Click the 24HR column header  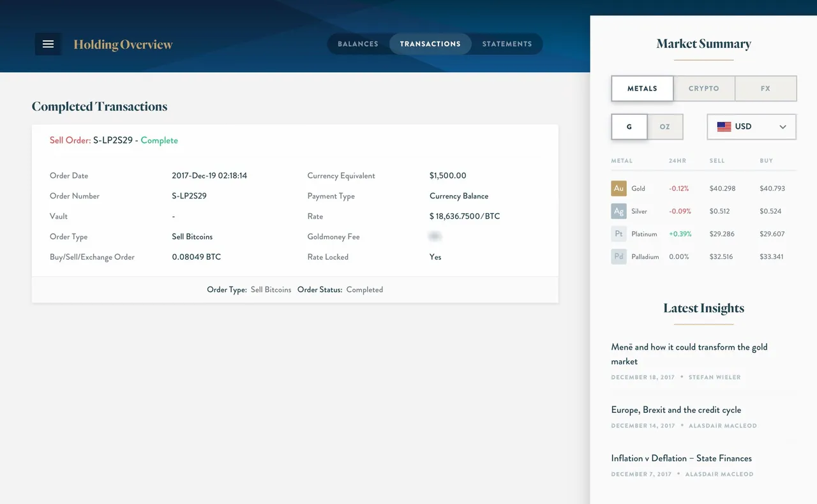677,161
